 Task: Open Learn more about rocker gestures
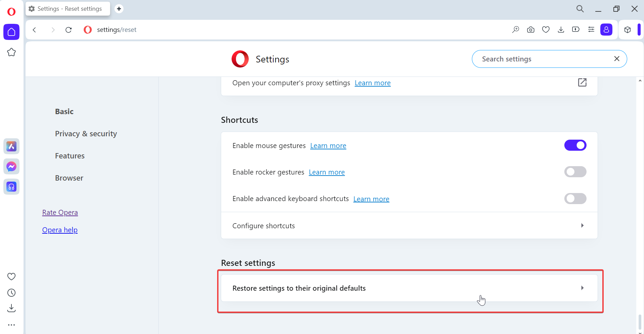click(x=327, y=172)
